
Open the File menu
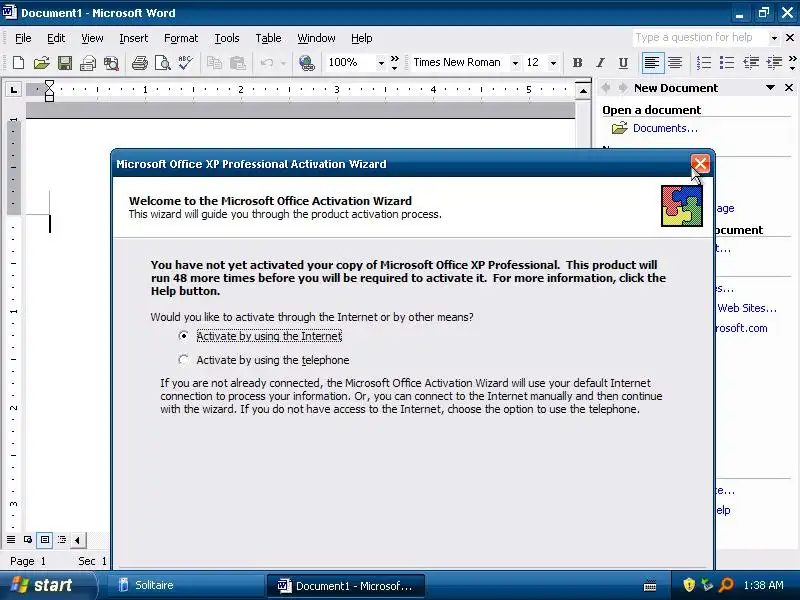23,38
